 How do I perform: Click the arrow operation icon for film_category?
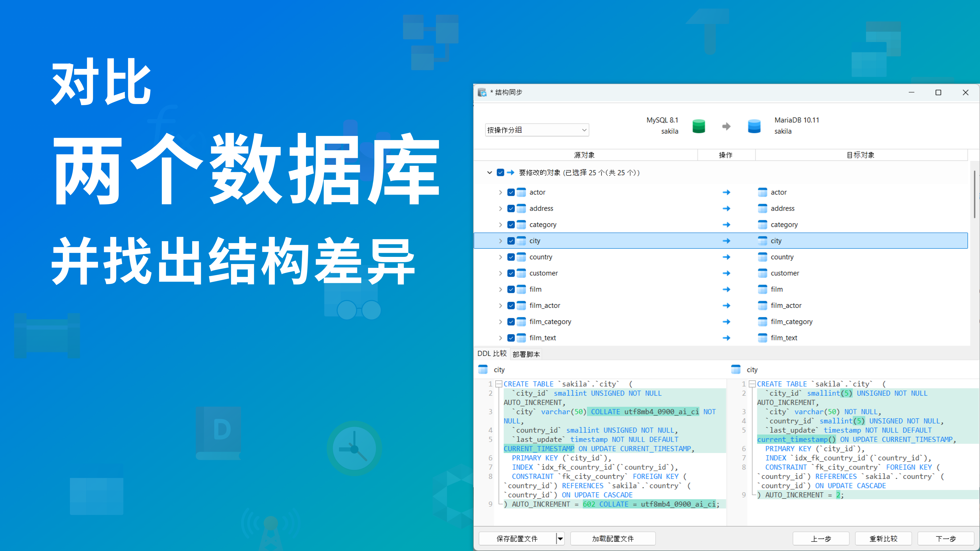(726, 322)
